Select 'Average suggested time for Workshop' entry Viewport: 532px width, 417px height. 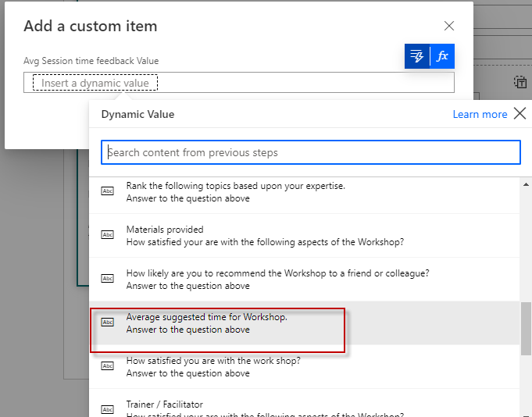tap(207, 323)
